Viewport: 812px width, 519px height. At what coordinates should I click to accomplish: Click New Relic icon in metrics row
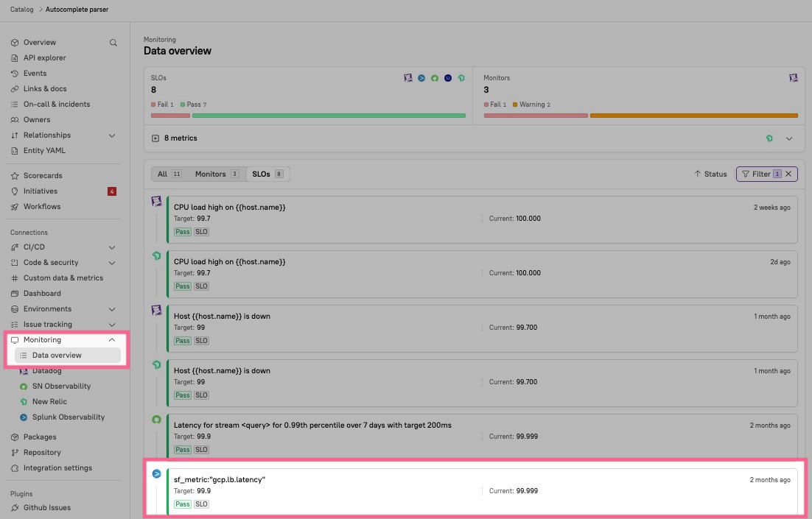point(769,138)
